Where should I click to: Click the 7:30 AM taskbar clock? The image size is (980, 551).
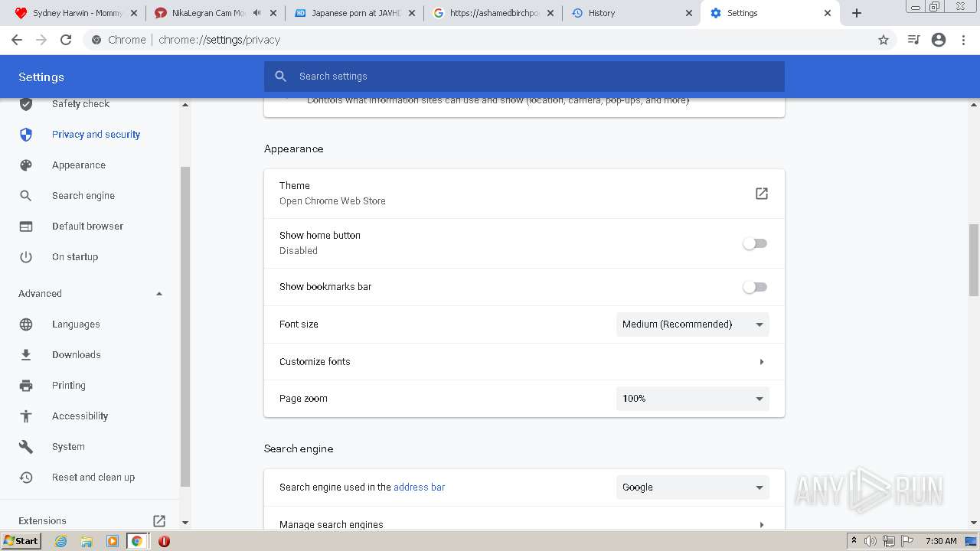[941, 541]
